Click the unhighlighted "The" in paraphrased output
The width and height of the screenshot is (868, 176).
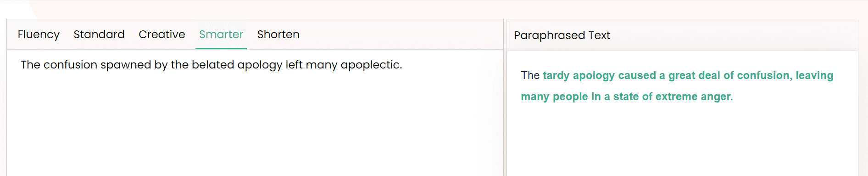point(530,75)
